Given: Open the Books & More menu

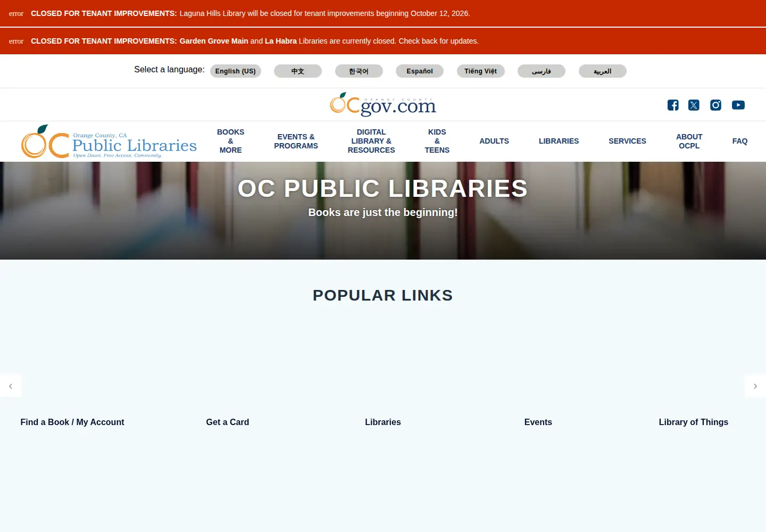Looking at the screenshot, I should click(x=231, y=141).
